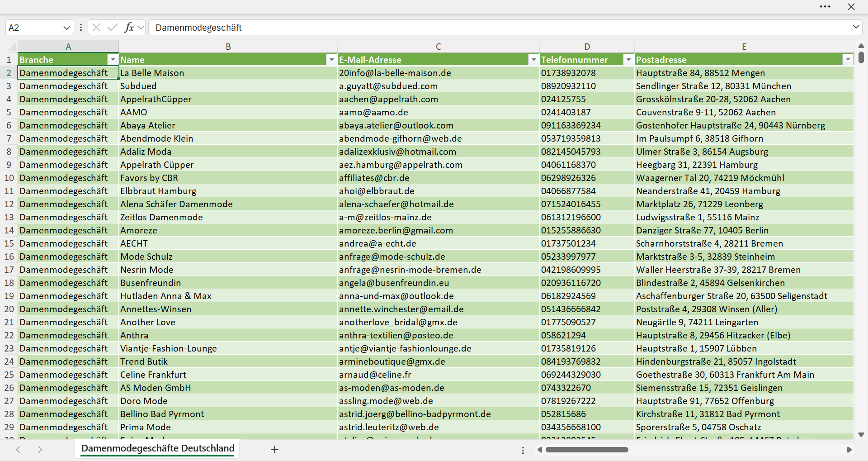
Task: Select the cell 'AppelrathCüpper'
Action: coord(228,99)
